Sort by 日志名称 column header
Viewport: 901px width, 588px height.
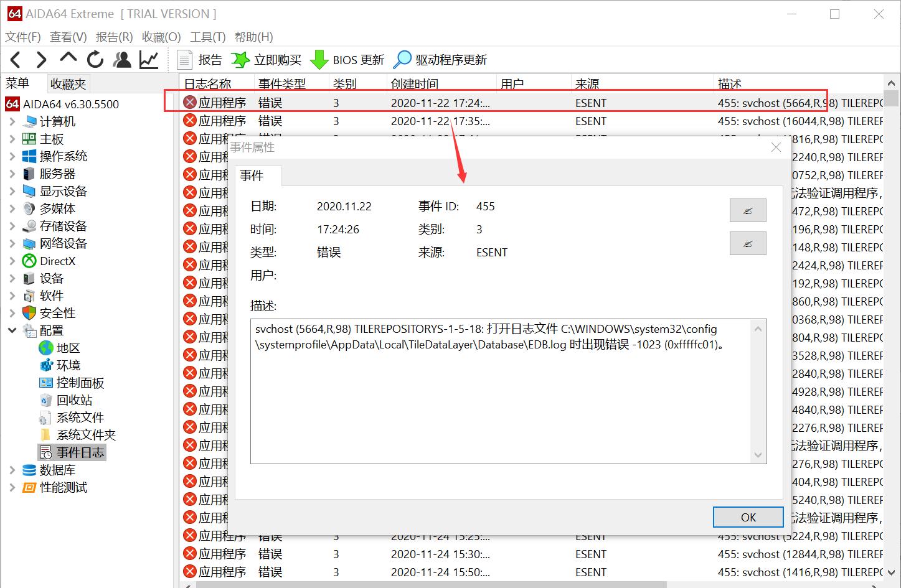click(x=217, y=83)
